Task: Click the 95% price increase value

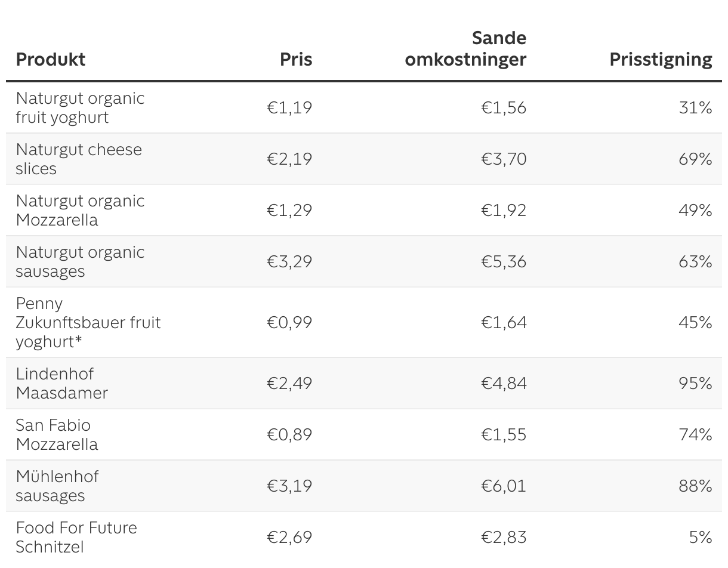Action: point(695,383)
